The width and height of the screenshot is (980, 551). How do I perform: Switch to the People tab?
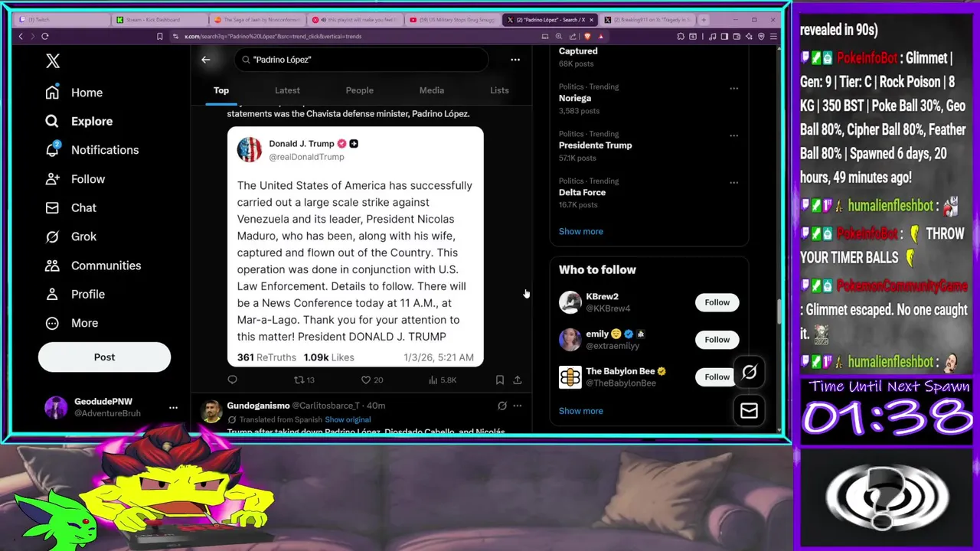[359, 90]
